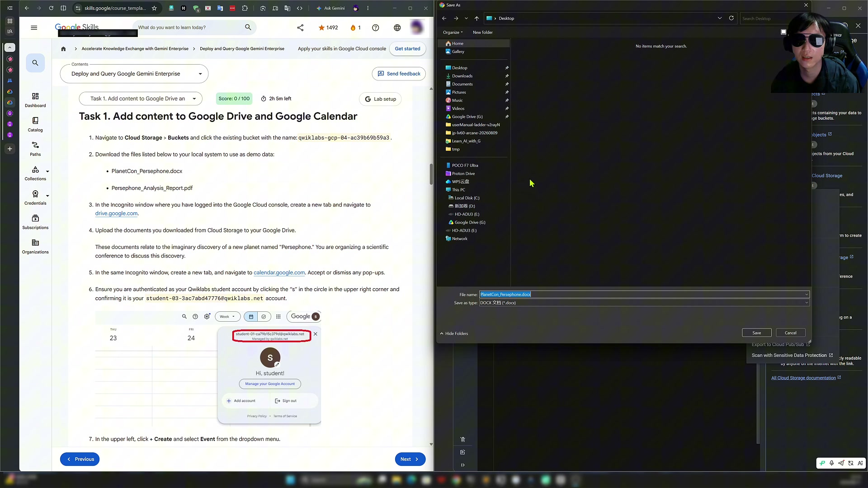The width and height of the screenshot is (868, 488).
Task: Select Gallery in the navigation pane
Action: coord(473,52)
